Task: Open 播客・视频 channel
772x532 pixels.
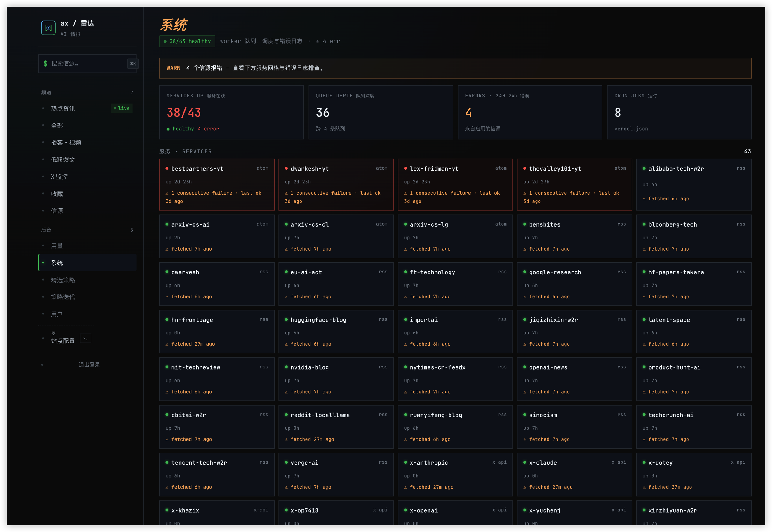Action: (x=87, y=143)
